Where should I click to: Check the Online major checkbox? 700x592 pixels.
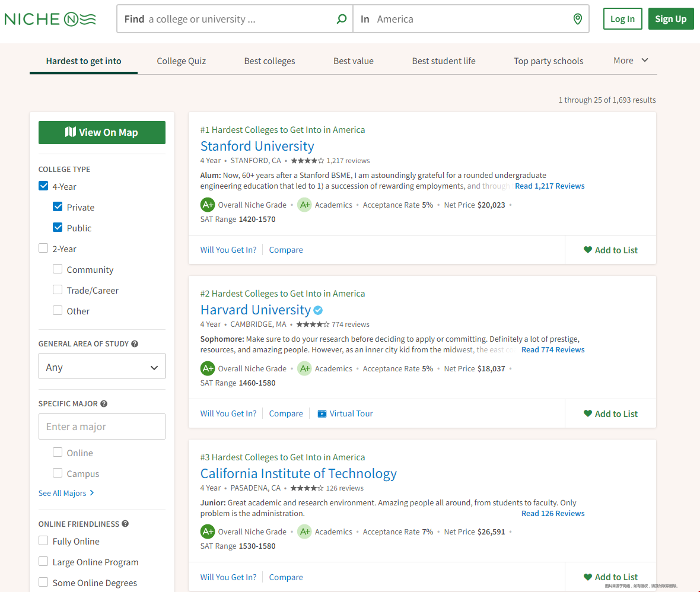pos(58,452)
